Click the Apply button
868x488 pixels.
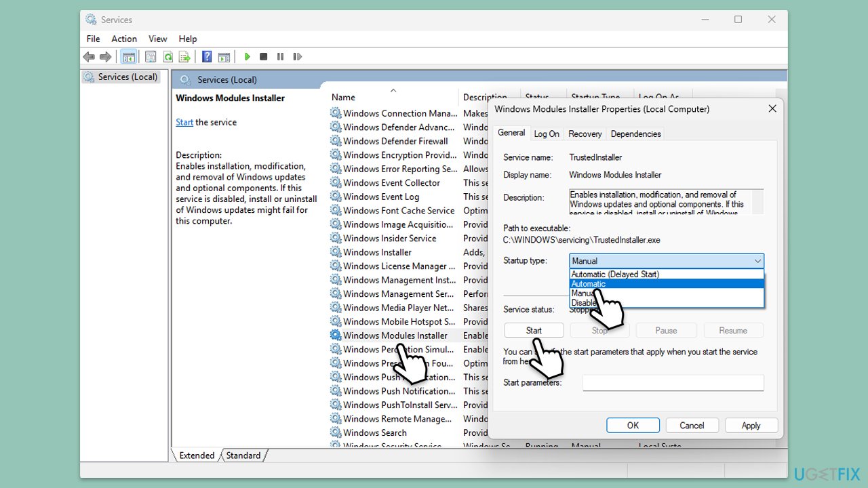point(751,426)
